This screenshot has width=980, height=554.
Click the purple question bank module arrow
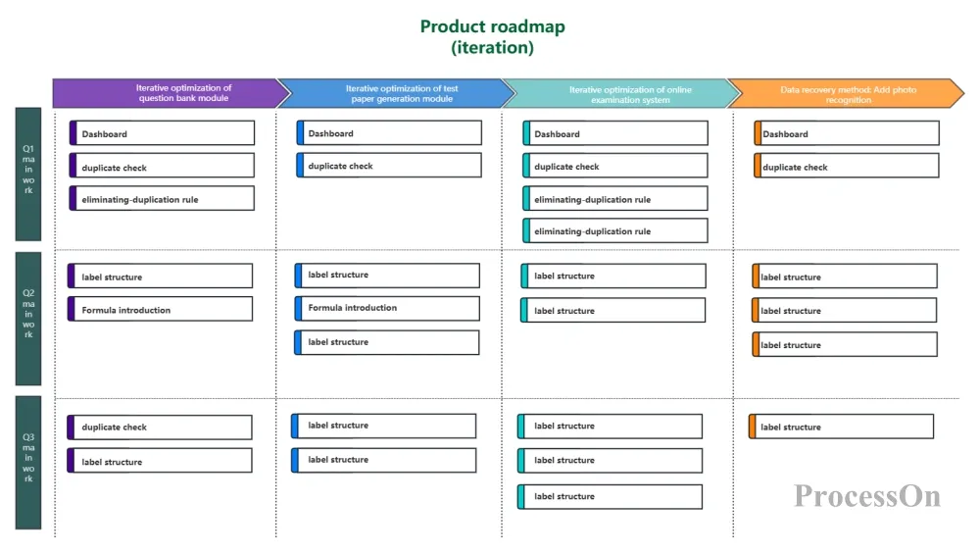click(167, 93)
